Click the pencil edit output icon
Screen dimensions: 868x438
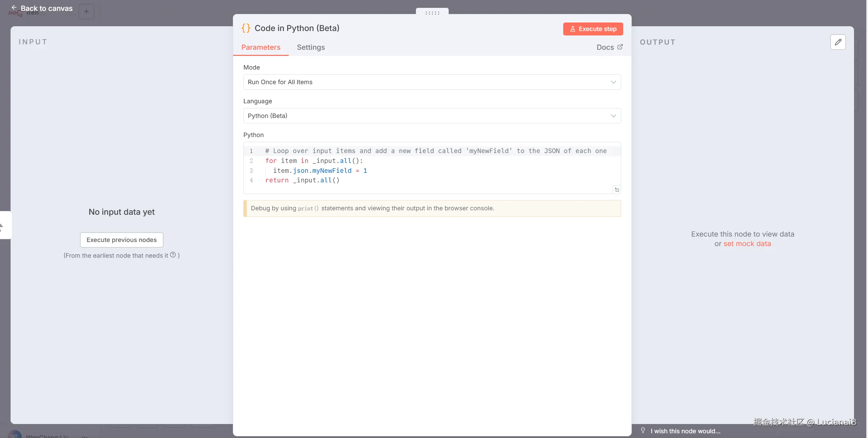838,42
